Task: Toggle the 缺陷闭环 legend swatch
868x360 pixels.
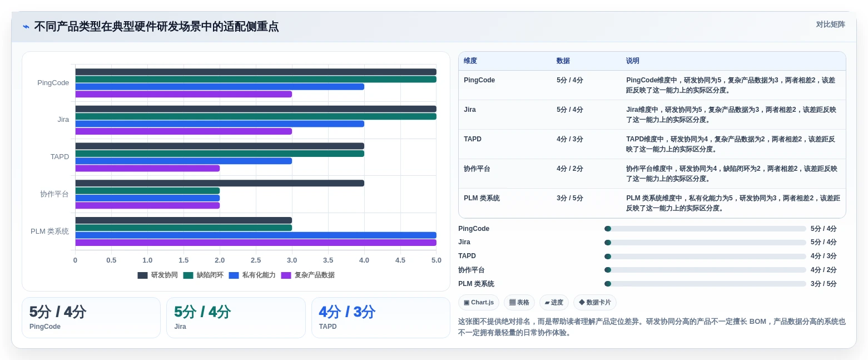Action: click(x=188, y=275)
